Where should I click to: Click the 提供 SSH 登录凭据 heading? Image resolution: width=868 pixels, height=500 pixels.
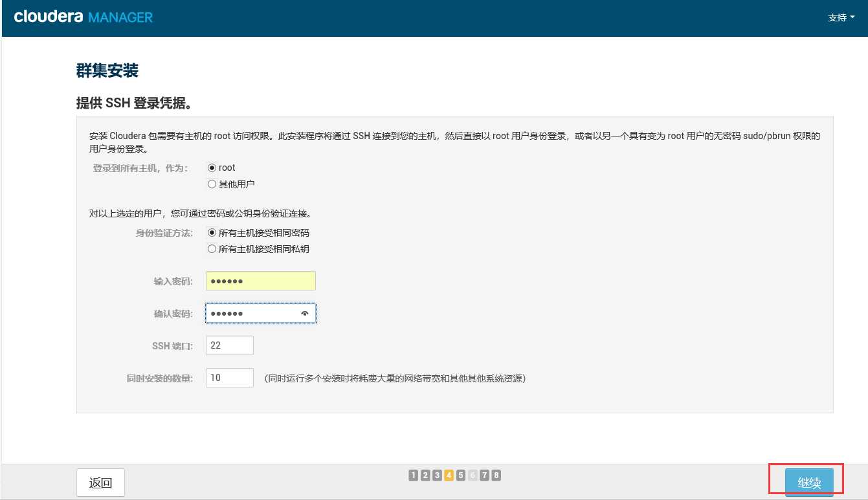click(x=135, y=103)
